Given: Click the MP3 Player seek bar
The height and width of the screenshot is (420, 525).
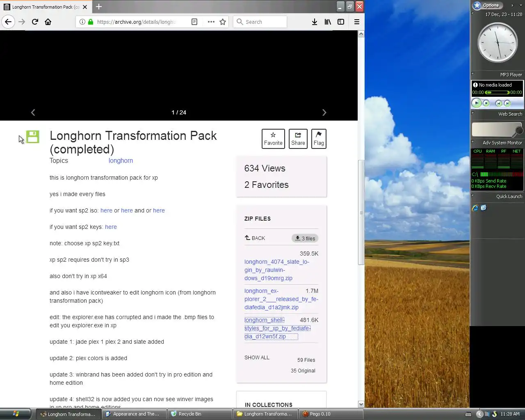Looking at the screenshot, I should tap(497, 93).
